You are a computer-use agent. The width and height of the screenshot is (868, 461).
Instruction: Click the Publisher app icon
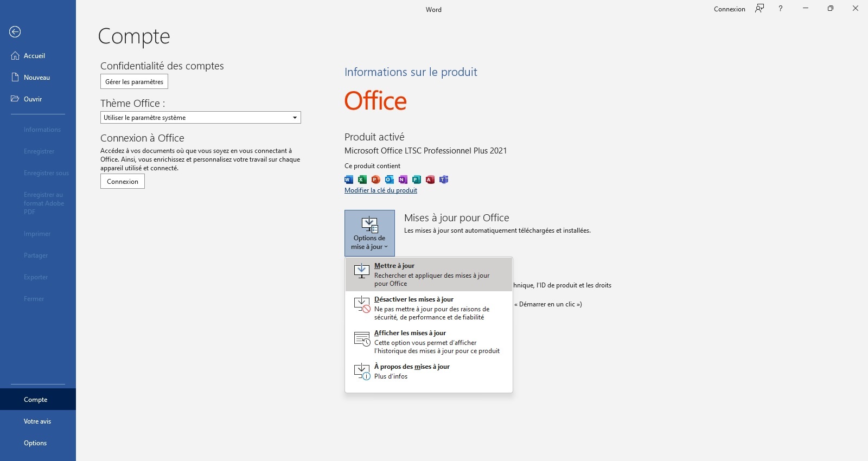click(417, 180)
